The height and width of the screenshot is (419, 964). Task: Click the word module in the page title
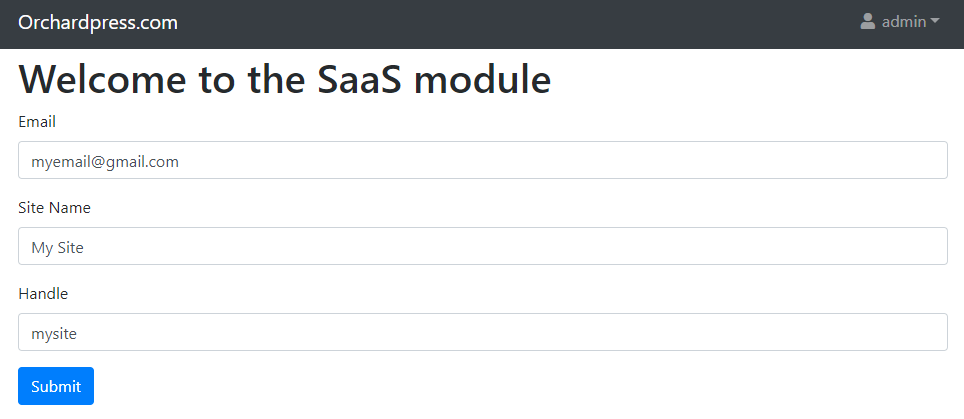[483, 79]
